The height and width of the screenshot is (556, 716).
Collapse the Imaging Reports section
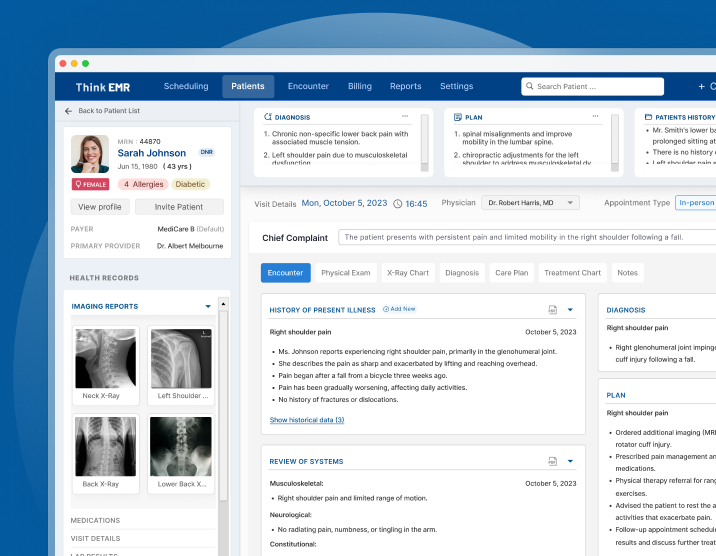coord(208,306)
